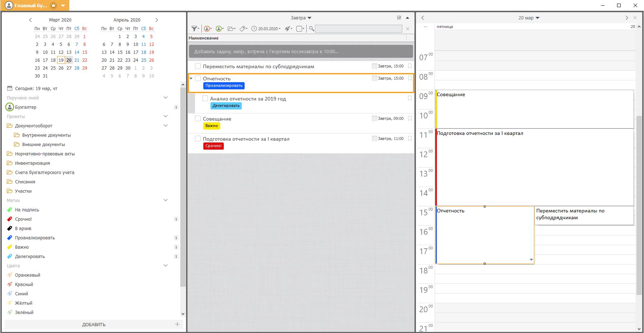
Task: Collapse the Метки section
Action: pyautogui.click(x=166, y=200)
